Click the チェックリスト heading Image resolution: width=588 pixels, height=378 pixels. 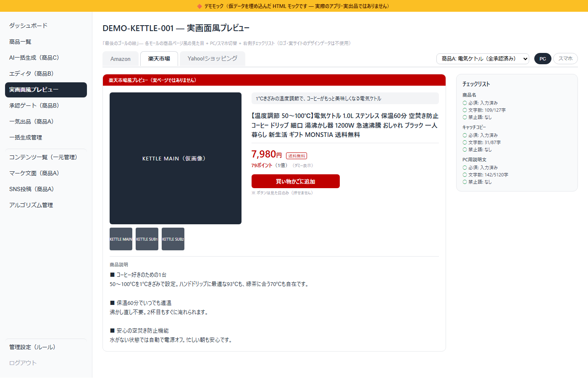tap(476, 84)
